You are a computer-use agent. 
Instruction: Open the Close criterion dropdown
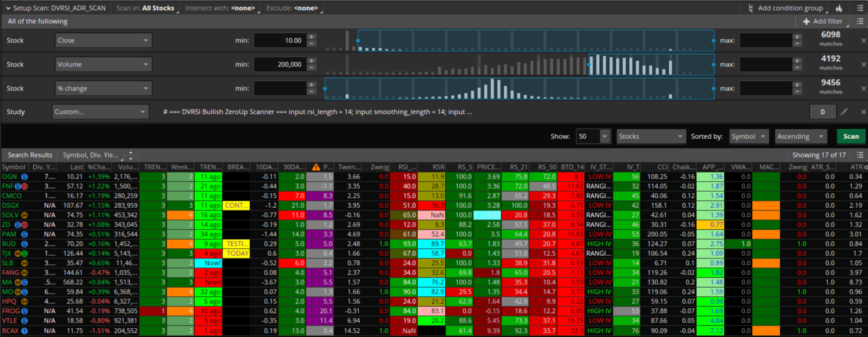[x=103, y=40]
